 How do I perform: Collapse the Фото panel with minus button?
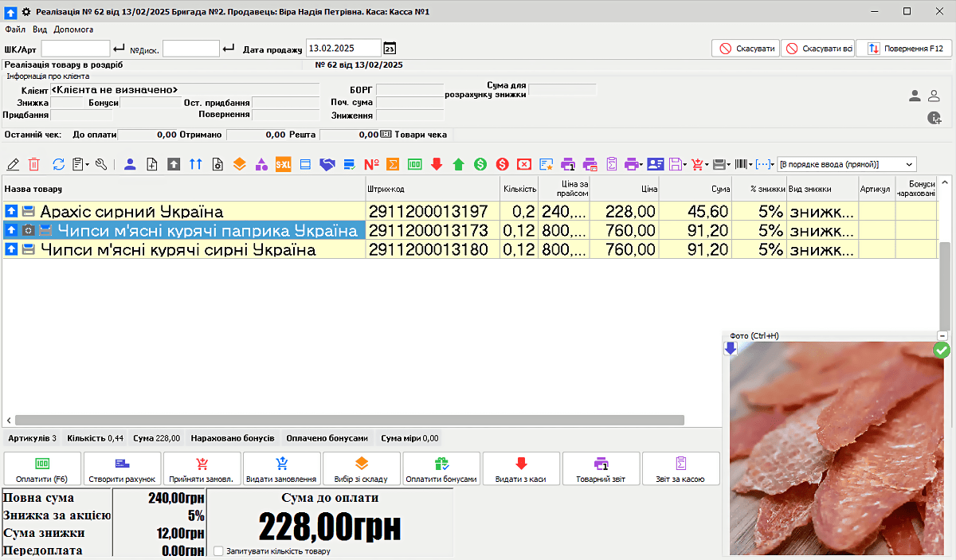pyautogui.click(x=942, y=336)
